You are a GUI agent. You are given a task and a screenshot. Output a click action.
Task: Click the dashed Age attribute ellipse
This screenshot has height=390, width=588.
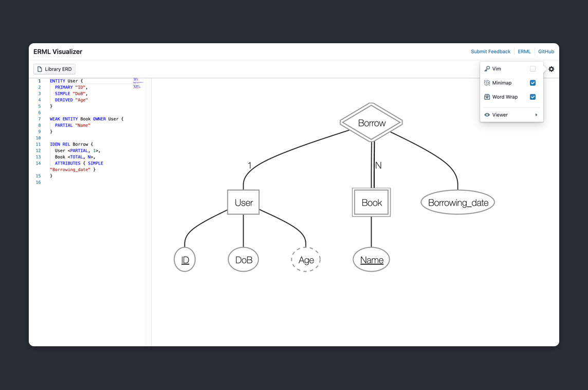pyautogui.click(x=306, y=260)
